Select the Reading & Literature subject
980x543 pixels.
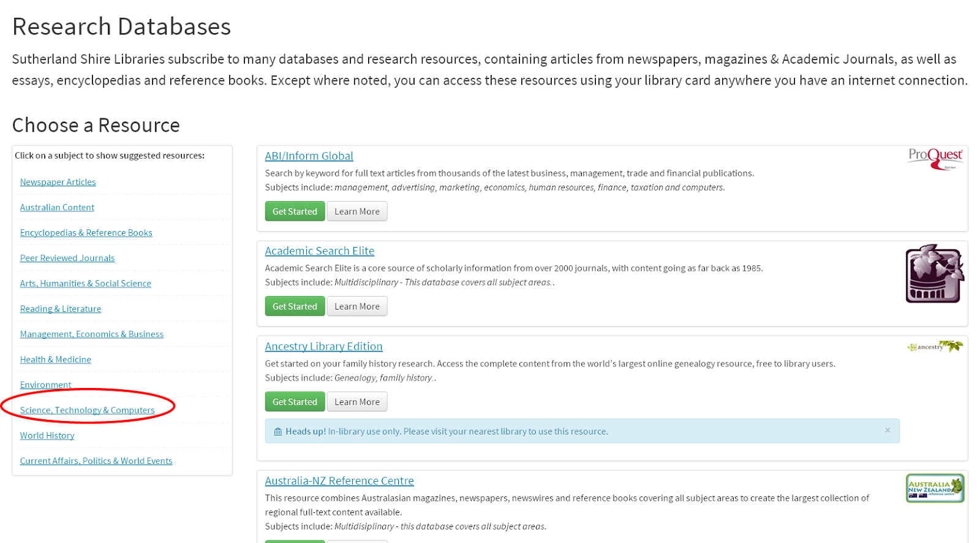(x=61, y=309)
